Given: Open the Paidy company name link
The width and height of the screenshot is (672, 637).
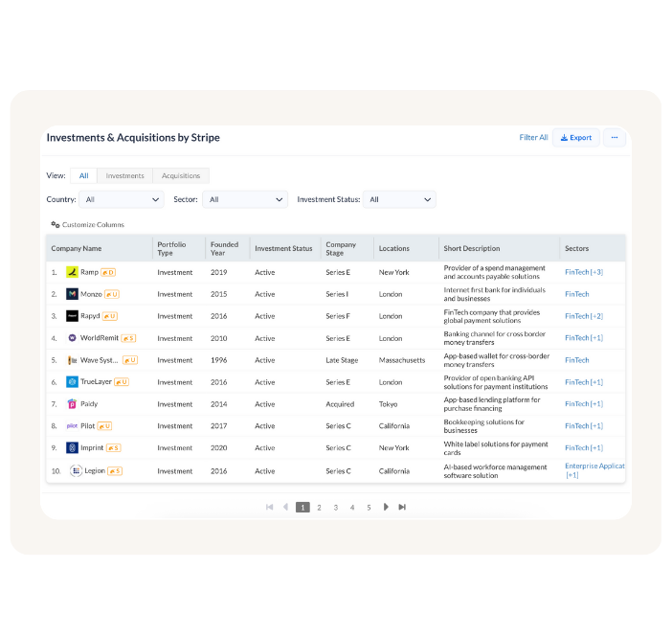Looking at the screenshot, I should [x=89, y=403].
